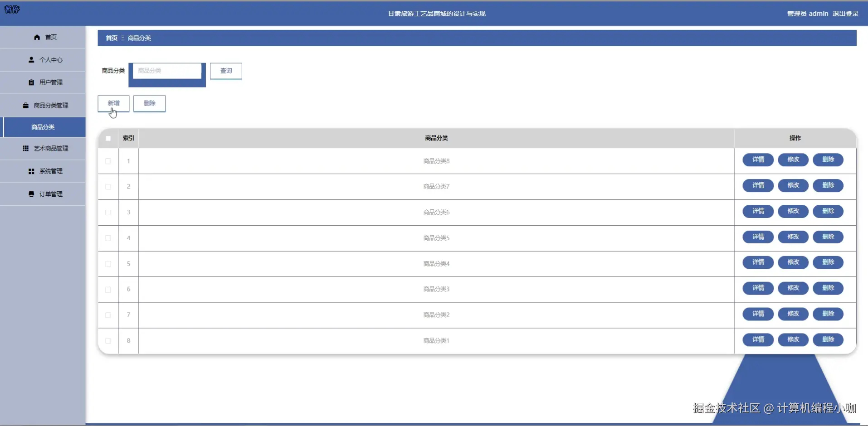Viewport: 868px width, 426px height.
Task: Check the box for row 商品分类5
Action: 108,238
